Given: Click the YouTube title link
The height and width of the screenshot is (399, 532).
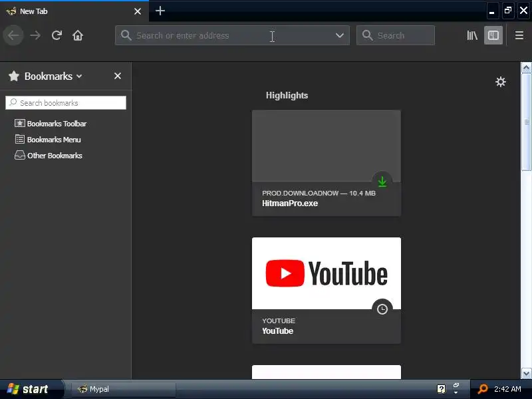Looking at the screenshot, I should pyautogui.click(x=277, y=331).
